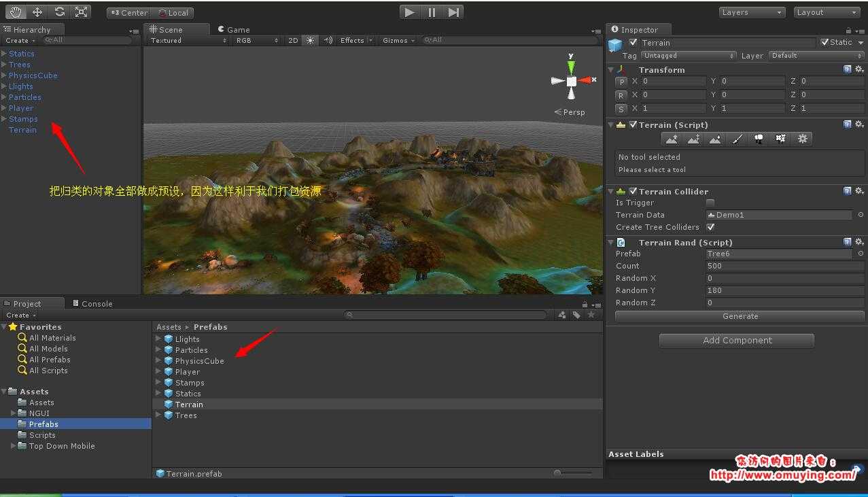Toggle Terrain object active checkbox
This screenshot has height=497, width=868.
pyautogui.click(x=633, y=42)
